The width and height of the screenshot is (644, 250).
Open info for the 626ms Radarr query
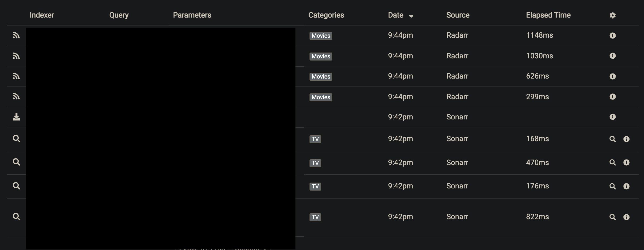pyautogui.click(x=613, y=76)
